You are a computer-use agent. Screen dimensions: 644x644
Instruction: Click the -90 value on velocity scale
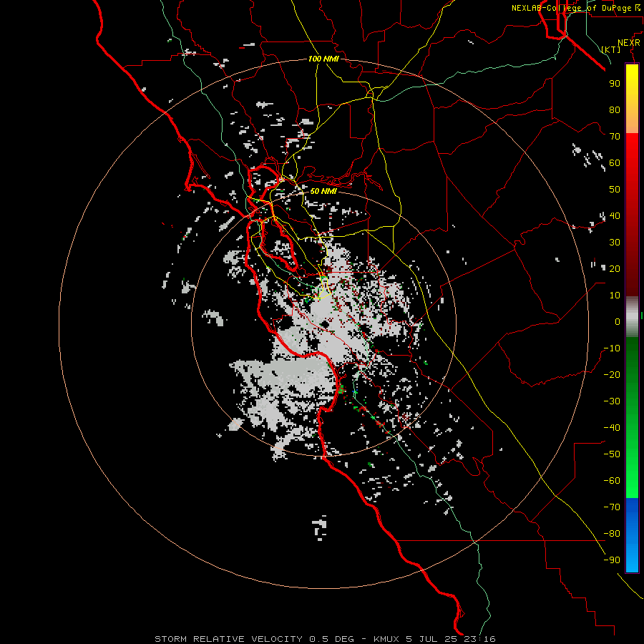click(612, 560)
